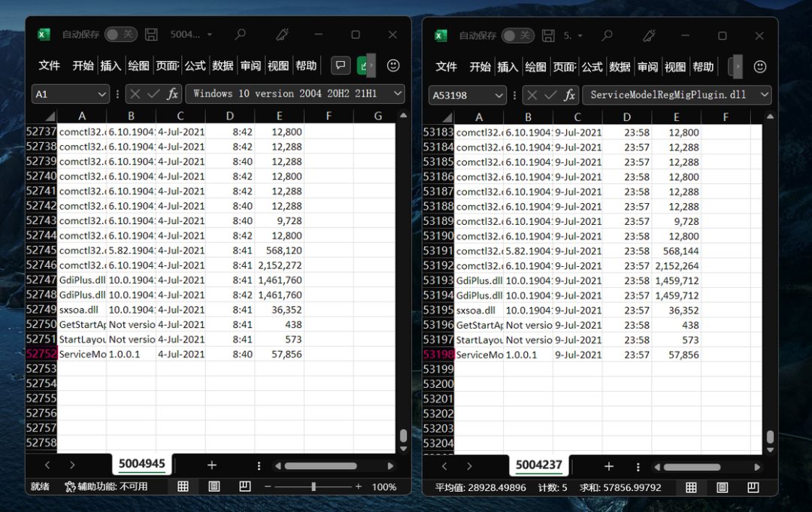Select the 5004237 sheet tab
This screenshot has height=512, width=812.
[539, 465]
